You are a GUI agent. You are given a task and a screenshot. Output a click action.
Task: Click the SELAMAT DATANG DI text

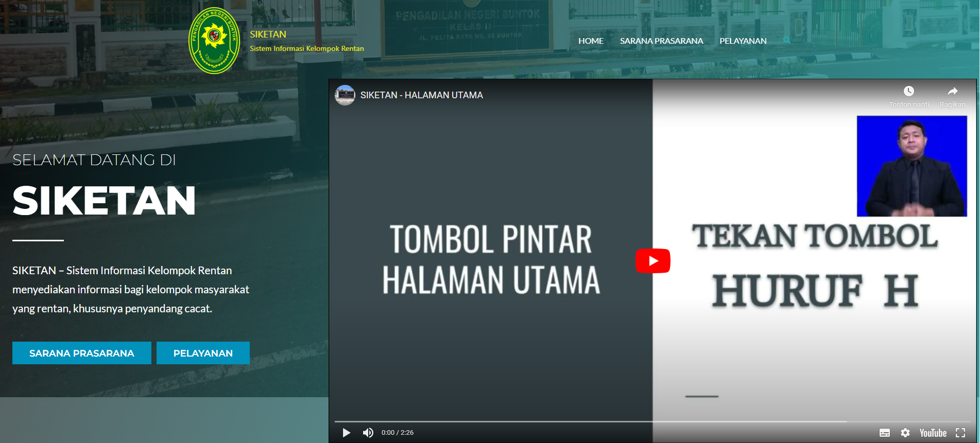click(94, 160)
